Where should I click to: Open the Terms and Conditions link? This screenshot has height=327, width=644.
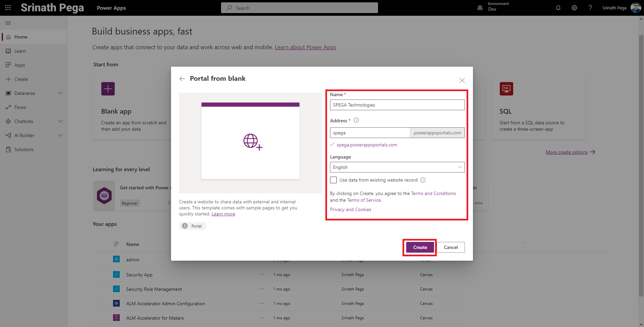(x=433, y=193)
